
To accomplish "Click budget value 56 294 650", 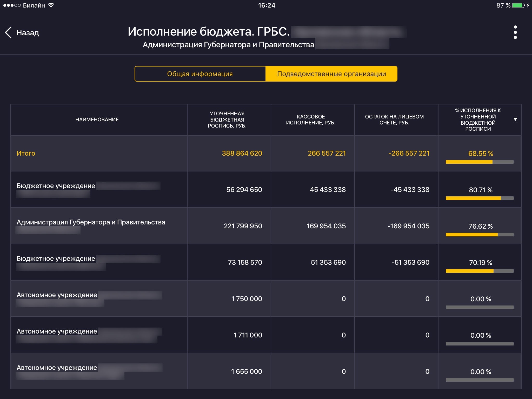I will pyautogui.click(x=244, y=190).
